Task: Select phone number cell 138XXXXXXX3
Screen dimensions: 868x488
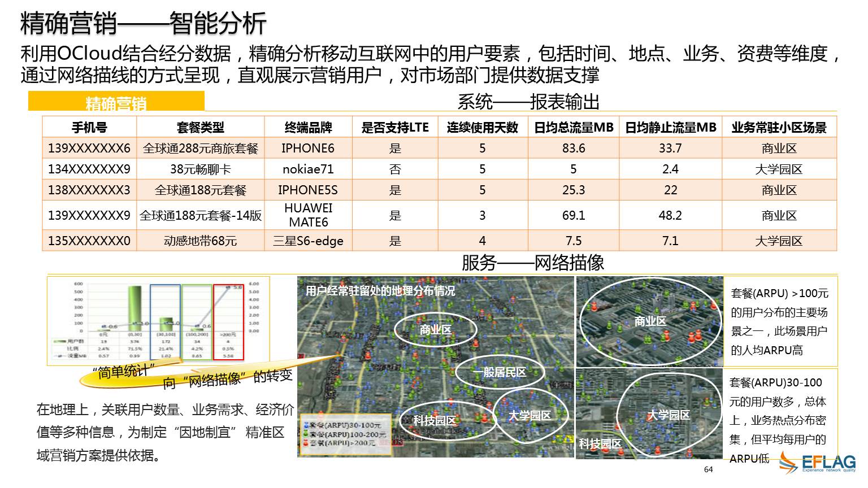Action: coord(89,190)
